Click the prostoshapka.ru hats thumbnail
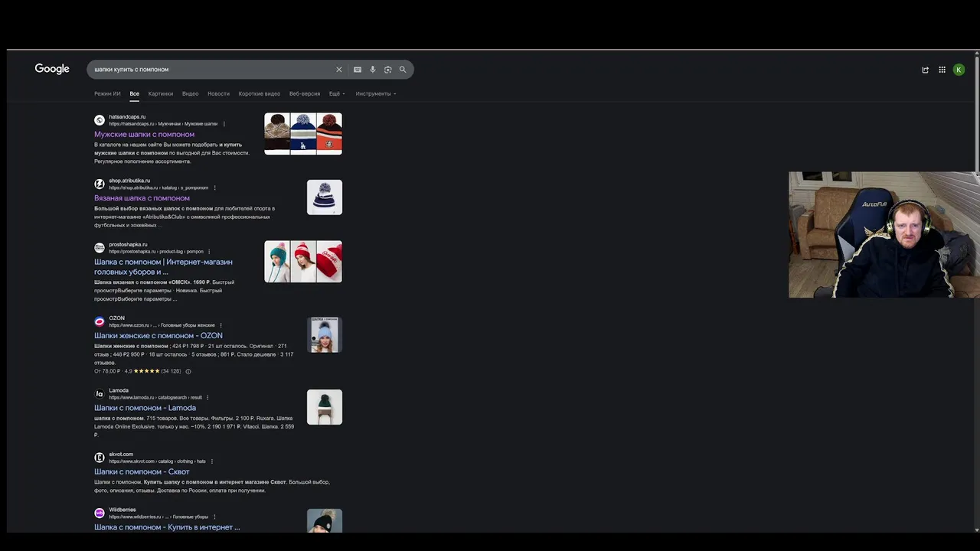Viewport: 980px width, 551px height. 303,262
